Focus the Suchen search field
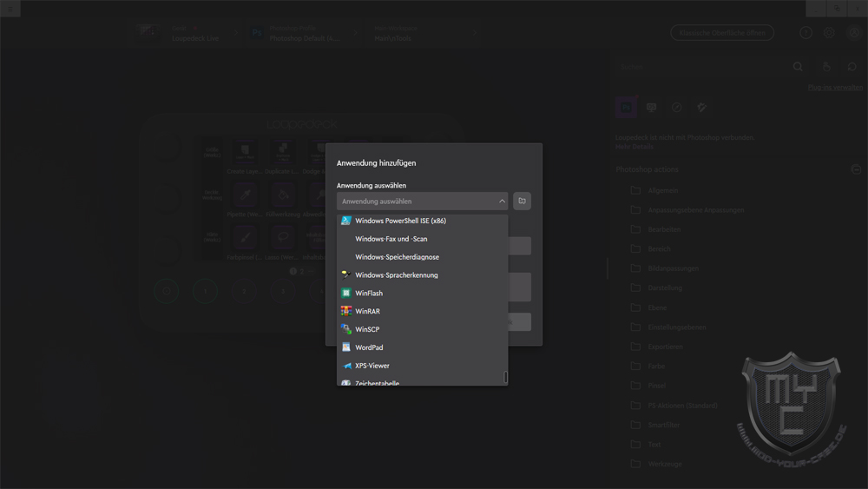Image resolution: width=868 pixels, height=489 pixels. tap(703, 67)
